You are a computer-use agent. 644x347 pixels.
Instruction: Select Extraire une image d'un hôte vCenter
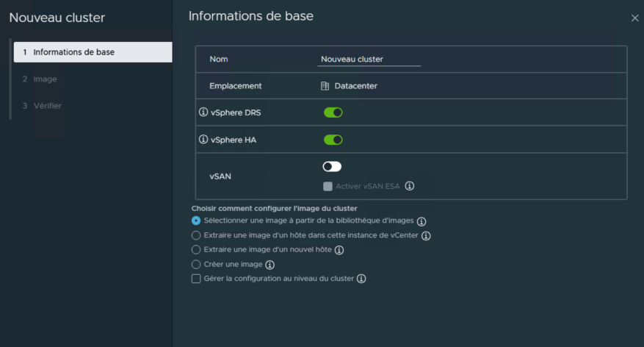click(x=196, y=235)
